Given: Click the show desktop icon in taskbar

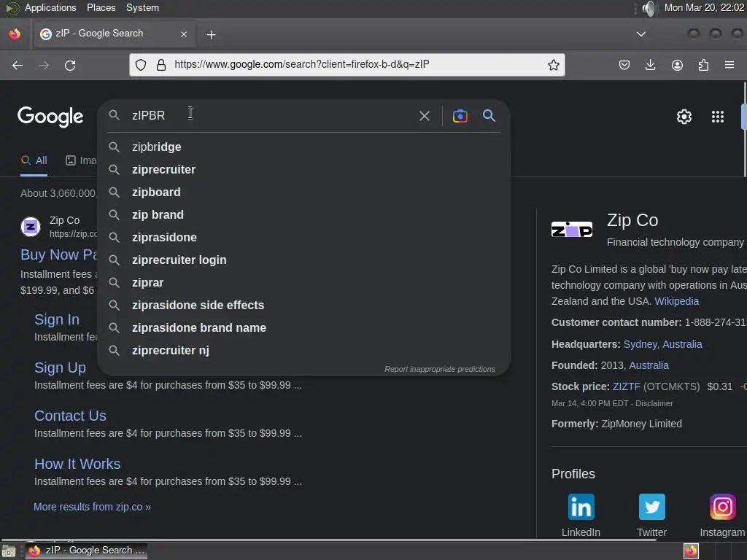Looking at the screenshot, I should point(9,551).
